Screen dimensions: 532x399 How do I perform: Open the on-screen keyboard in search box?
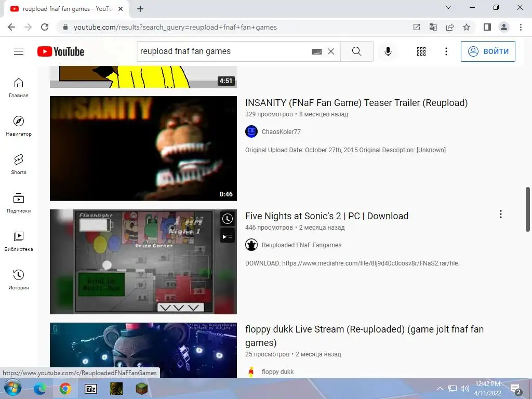click(316, 51)
